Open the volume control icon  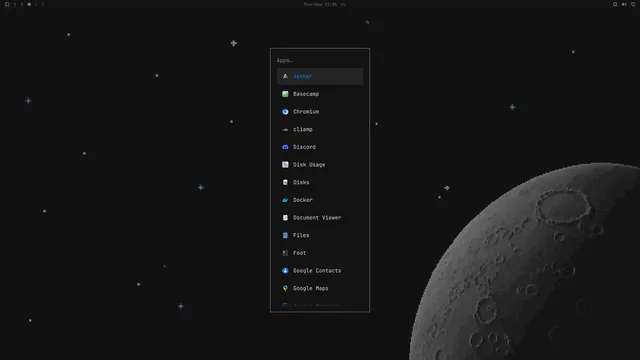point(624,4)
